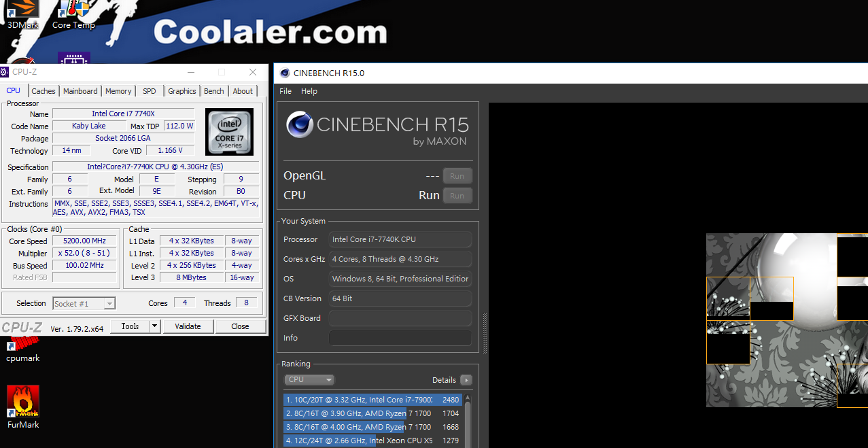Click the Validate button in CPU-Z
Image resolution: width=868 pixels, height=448 pixels.
click(188, 326)
